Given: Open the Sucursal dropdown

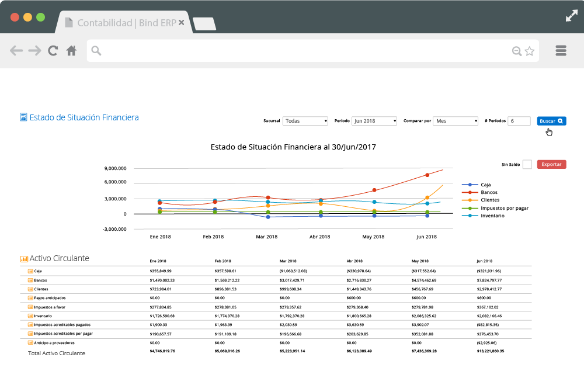Looking at the screenshot, I should 305,121.
